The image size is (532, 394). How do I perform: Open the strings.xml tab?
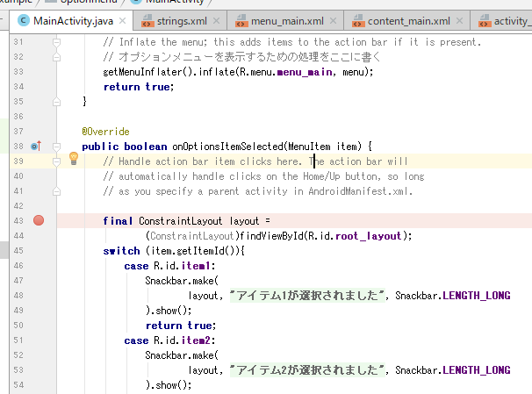[x=182, y=21]
